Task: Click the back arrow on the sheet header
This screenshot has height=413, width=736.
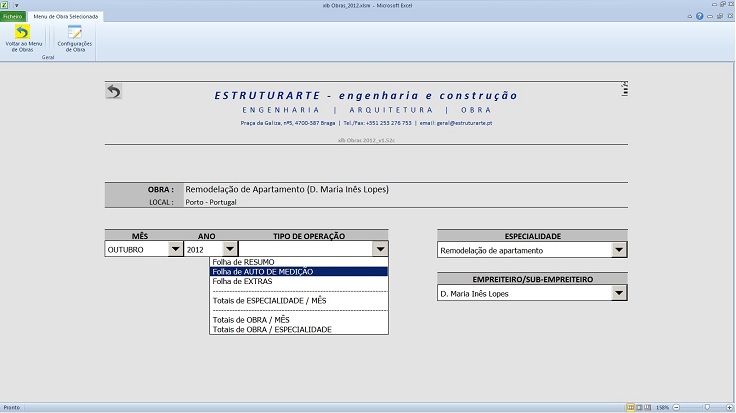Action: pos(113,92)
